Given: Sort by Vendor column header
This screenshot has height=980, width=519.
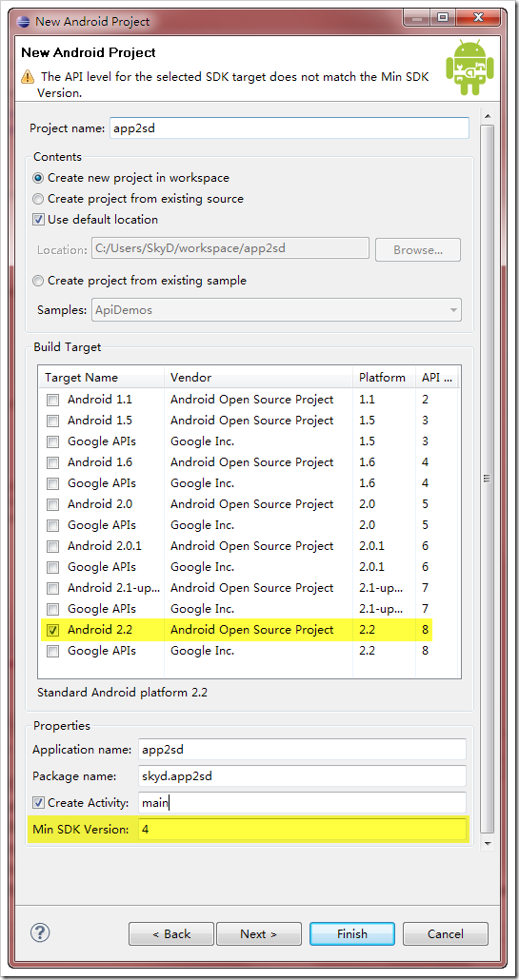Looking at the screenshot, I should tap(259, 378).
